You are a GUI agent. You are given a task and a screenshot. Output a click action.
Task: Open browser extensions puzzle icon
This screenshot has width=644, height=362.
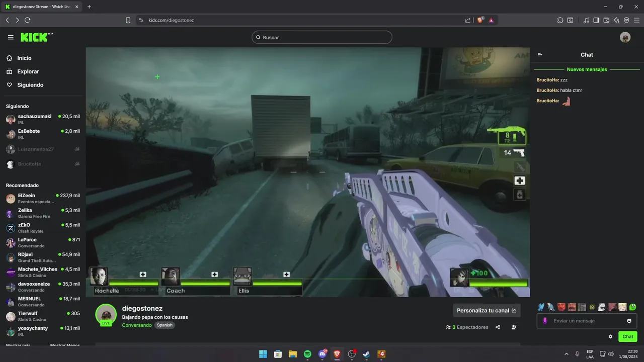(x=560, y=20)
